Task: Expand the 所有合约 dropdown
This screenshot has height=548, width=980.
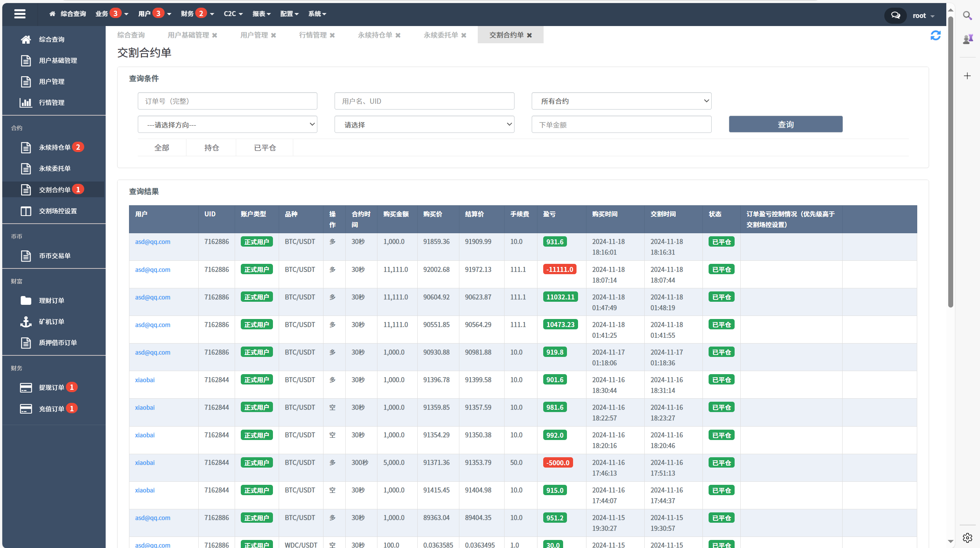Action: coord(621,100)
